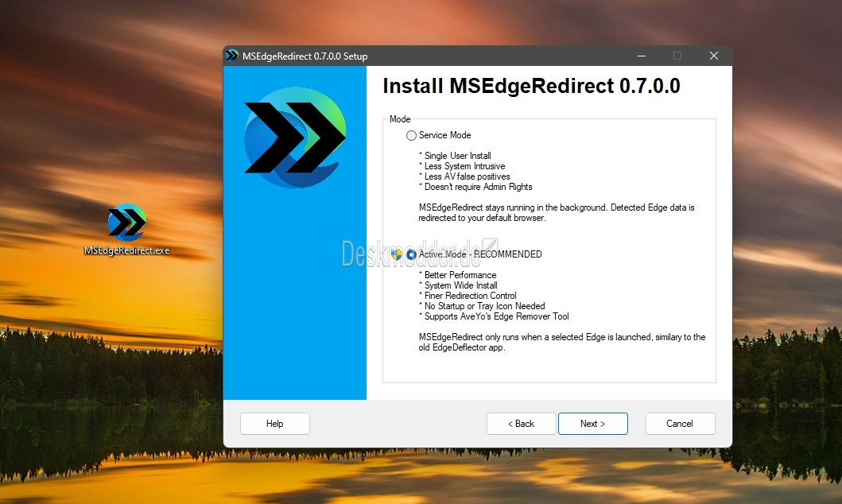This screenshot has height=504, width=842.
Task: Click the Install MSEdgeRedirect 0.7.0.0 heading
Action: point(531,86)
